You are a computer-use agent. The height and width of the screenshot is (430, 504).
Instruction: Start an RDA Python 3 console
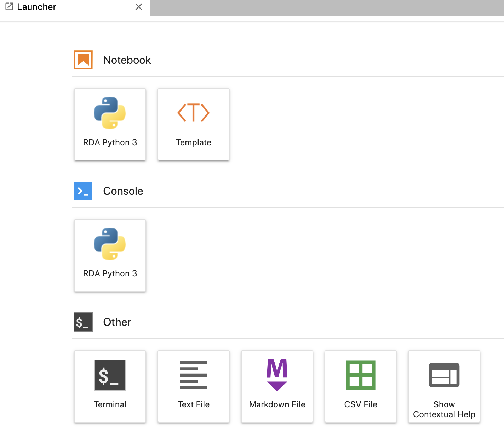pos(110,255)
